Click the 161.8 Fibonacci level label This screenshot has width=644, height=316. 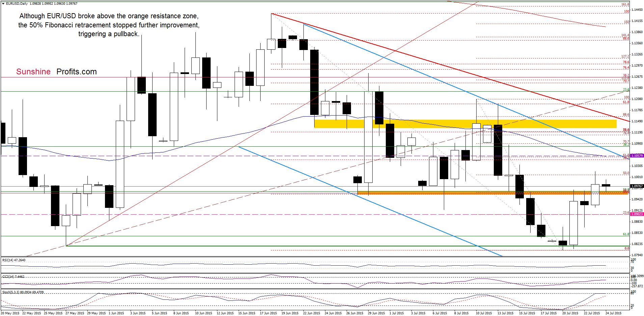(625, 4)
